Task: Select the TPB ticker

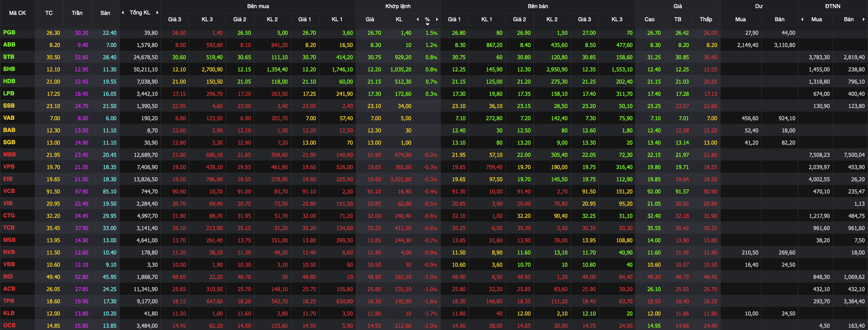Action: [9, 301]
